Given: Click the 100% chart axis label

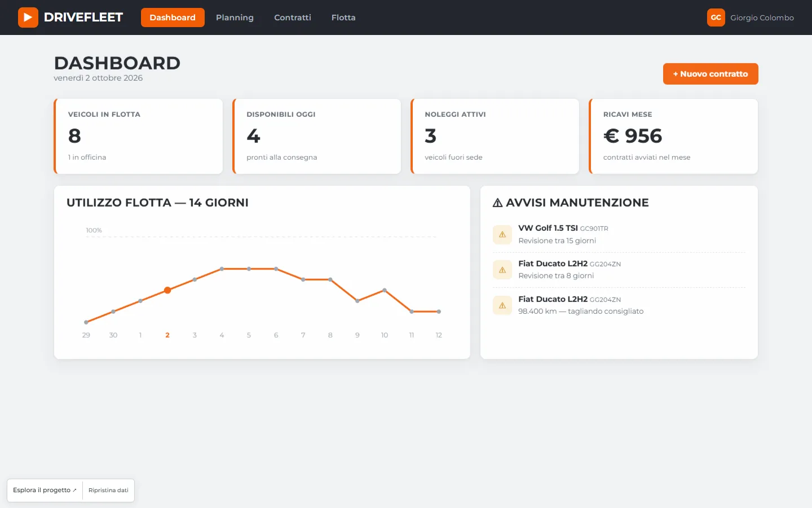Looking at the screenshot, I should pos(94,230).
